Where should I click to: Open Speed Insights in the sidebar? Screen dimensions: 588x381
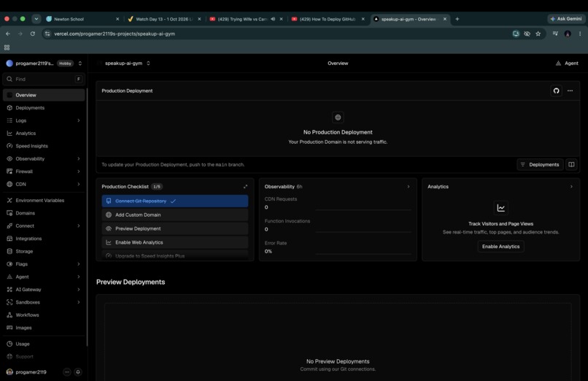click(44, 146)
